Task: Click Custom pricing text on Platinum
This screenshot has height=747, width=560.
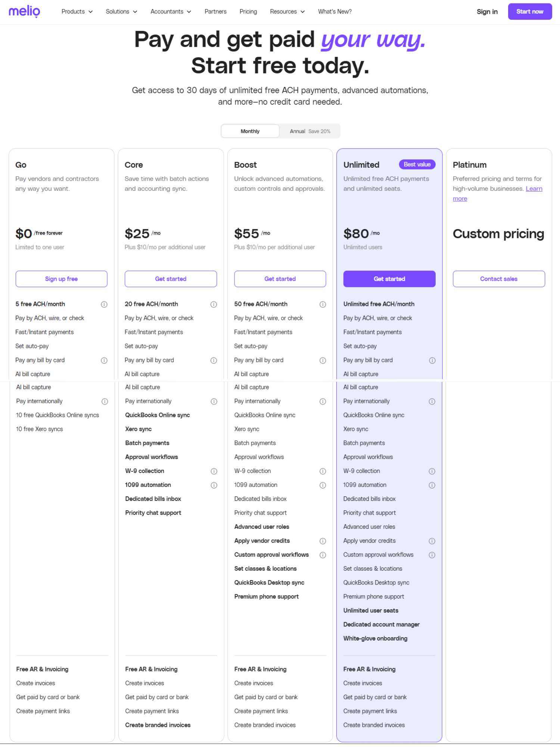Action: (x=498, y=234)
